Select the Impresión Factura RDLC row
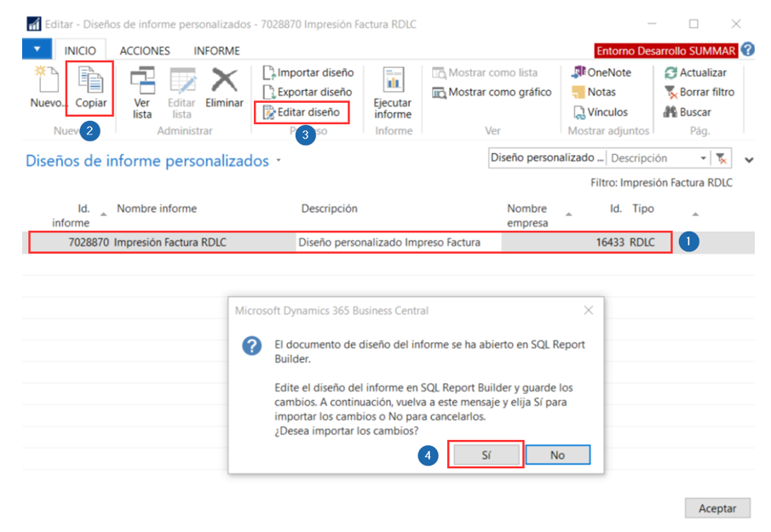 point(349,243)
